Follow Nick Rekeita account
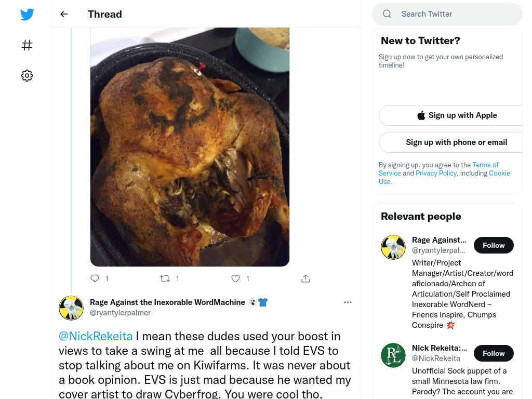Viewport: 532px width, 399px height. (x=494, y=353)
